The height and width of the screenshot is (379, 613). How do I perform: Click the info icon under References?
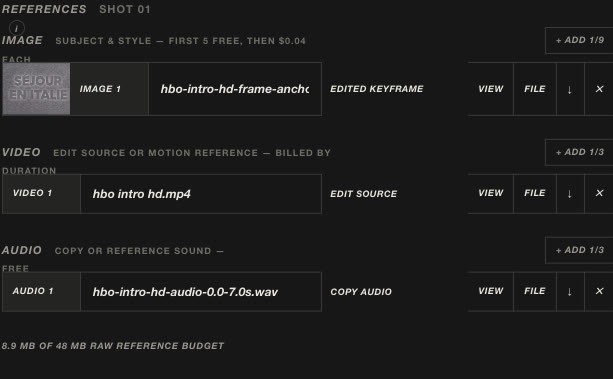(16, 28)
